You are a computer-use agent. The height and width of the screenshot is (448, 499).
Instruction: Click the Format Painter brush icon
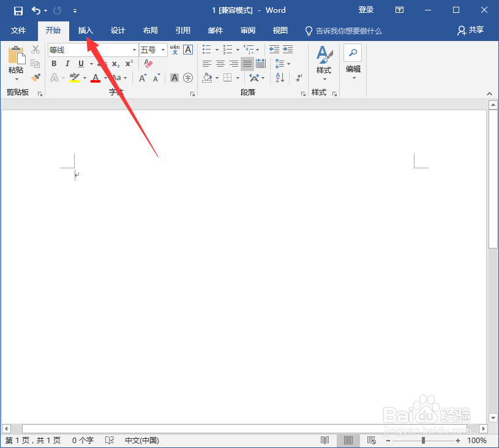[x=36, y=77]
